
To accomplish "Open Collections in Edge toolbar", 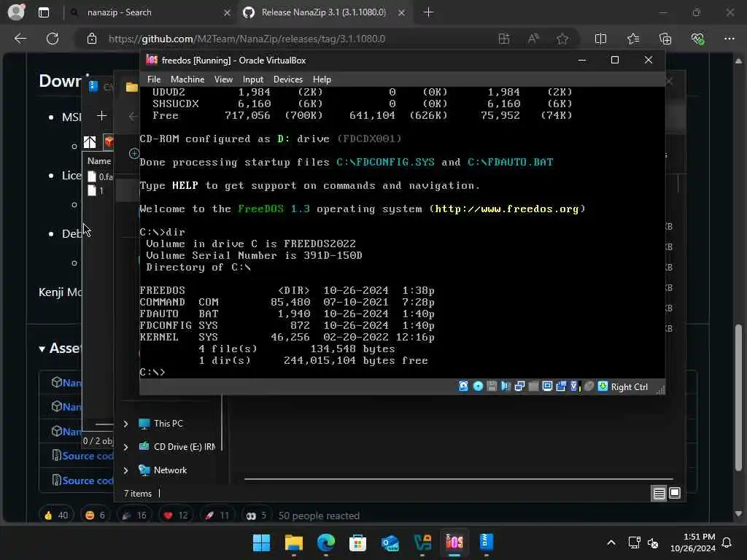I will pos(665,39).
